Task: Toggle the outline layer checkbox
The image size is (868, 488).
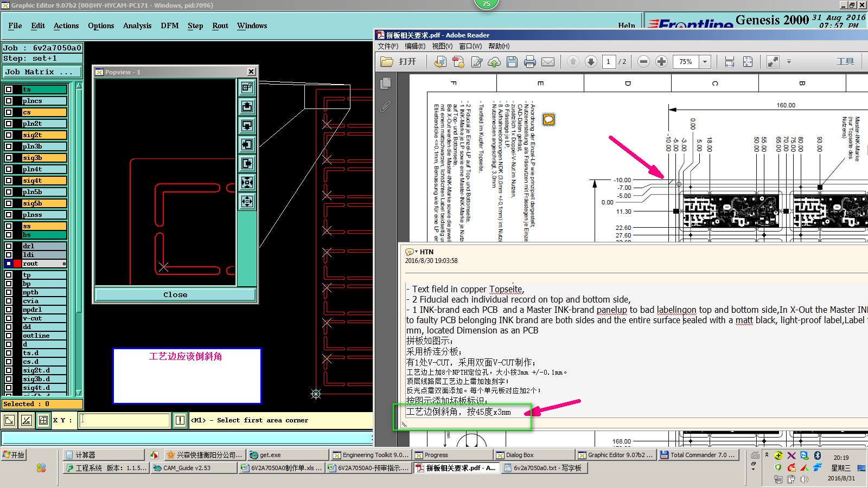Action: 9,336
